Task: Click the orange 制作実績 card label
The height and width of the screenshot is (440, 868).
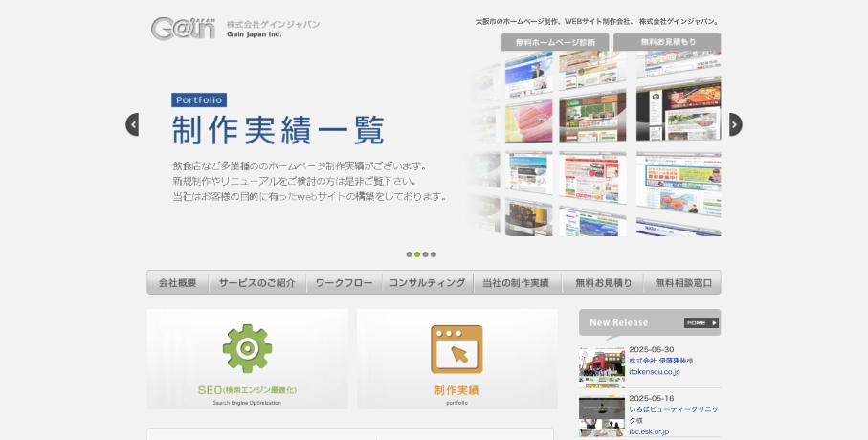Action: (x=456, y=390)
